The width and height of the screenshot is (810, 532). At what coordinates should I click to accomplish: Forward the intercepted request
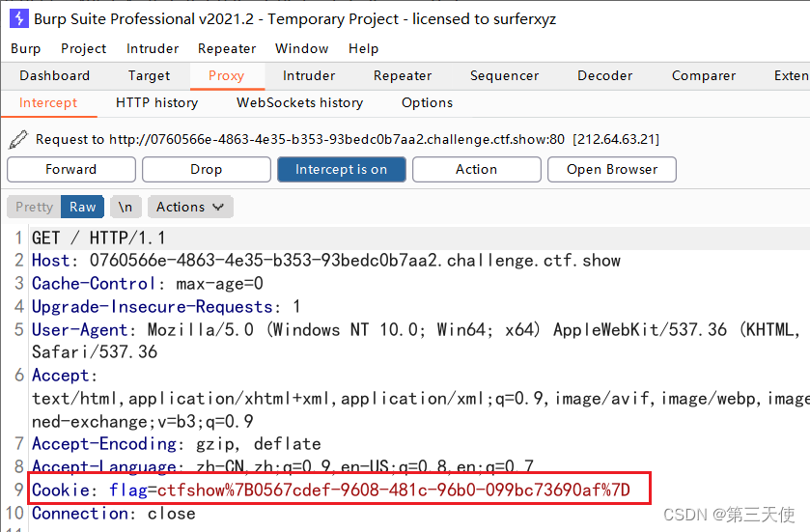(71, 169)
